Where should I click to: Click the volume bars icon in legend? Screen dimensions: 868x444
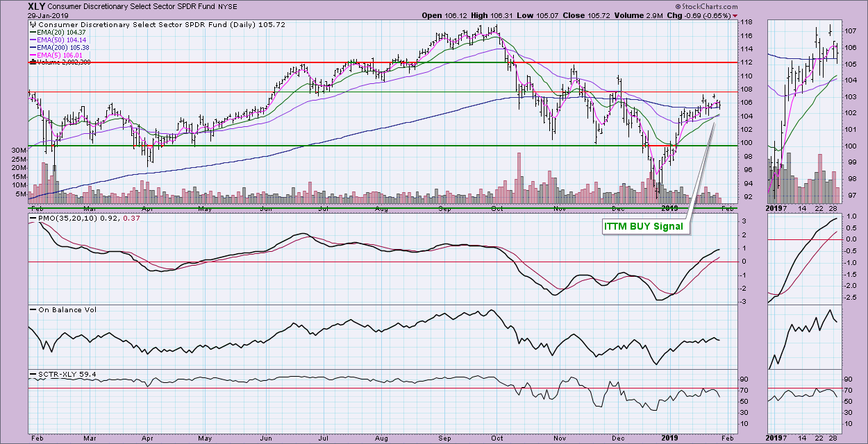[x=32, y=62]
